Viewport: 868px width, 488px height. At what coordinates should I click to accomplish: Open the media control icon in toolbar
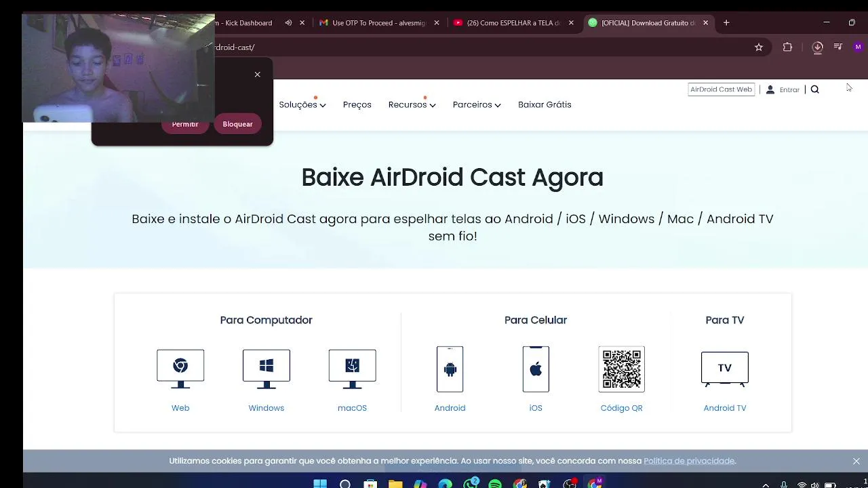[838, 47]
